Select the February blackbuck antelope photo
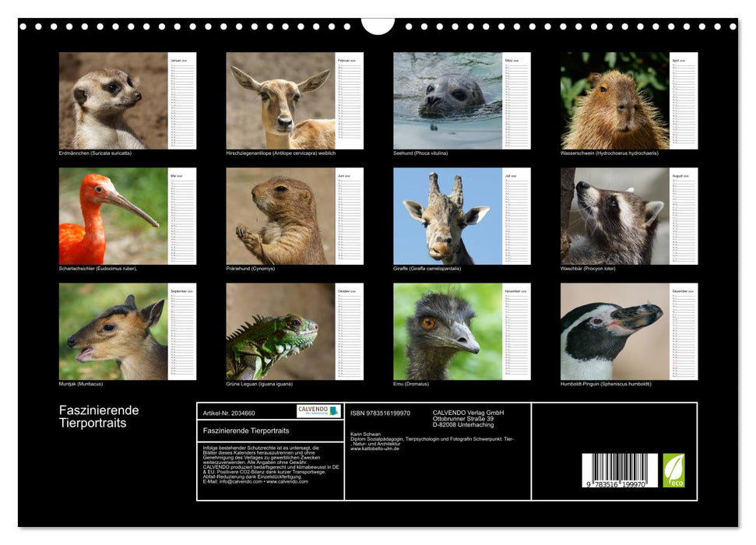 pyautogui.click(x=280, y=100)
